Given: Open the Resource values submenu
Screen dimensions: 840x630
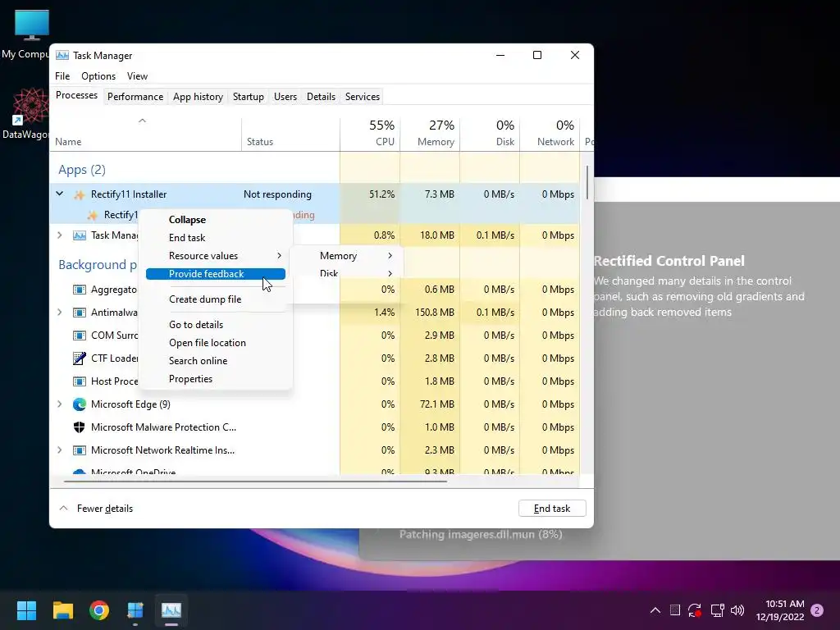Looking at the screenshot, I should pyautogui.click(x=216, y=256).
